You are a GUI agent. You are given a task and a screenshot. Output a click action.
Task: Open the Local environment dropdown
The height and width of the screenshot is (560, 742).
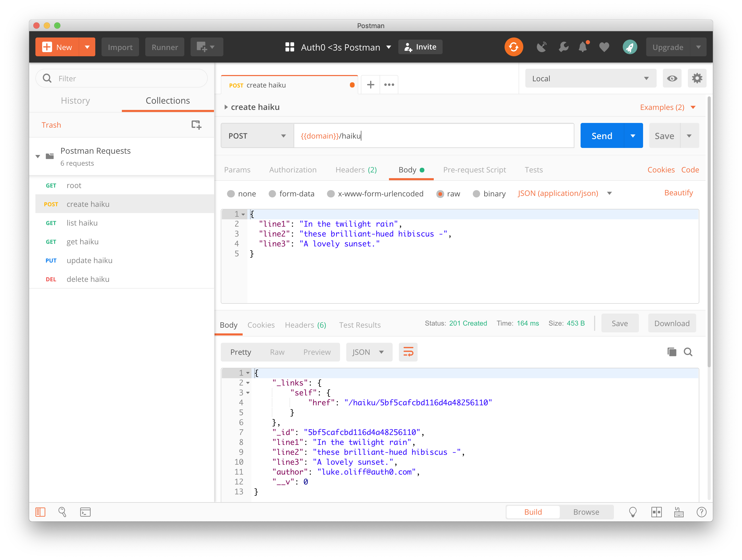point(590,78)
